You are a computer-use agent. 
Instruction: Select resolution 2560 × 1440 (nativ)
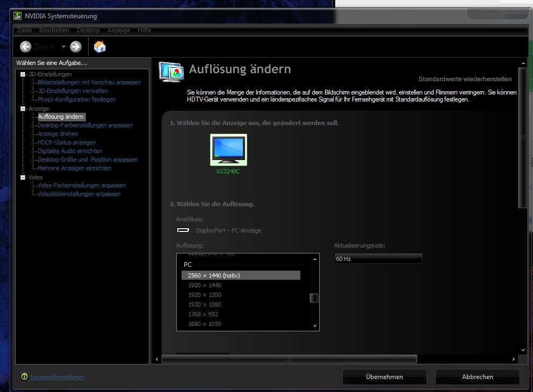coord(241,275)
